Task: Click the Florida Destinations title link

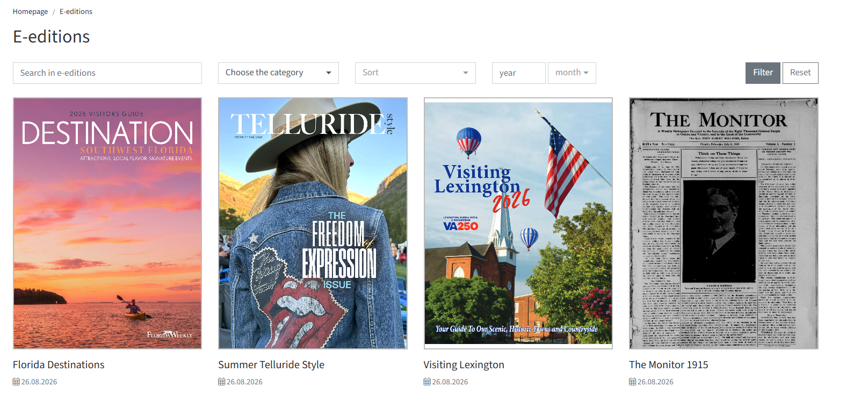Action: point(59,364)
